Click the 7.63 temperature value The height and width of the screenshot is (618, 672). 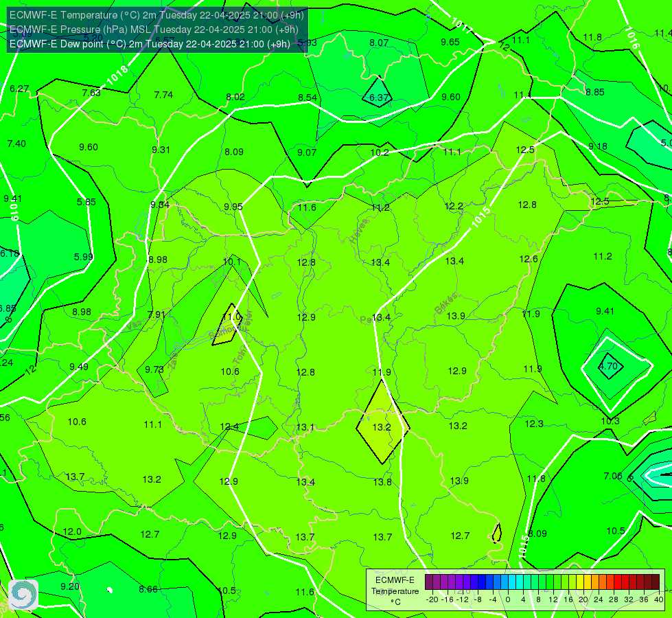click(x=91, y=93)
